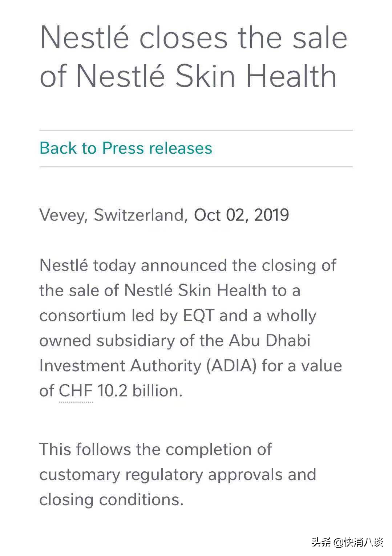
Task: Click the word 'EQT' in the paragraph
Action: [x=198, y=315]
